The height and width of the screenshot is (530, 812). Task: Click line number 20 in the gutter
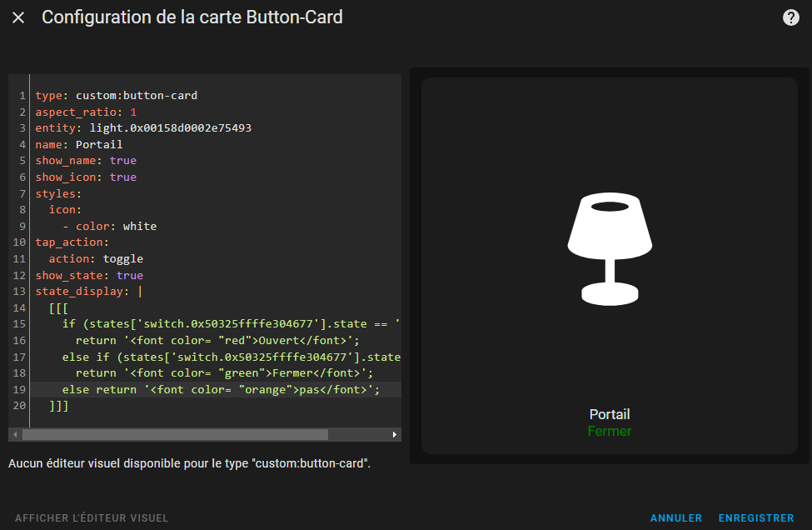tap(19, 406)
